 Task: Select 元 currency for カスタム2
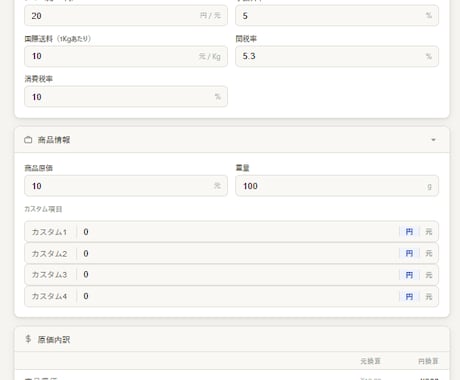click(x=429, y=253)
